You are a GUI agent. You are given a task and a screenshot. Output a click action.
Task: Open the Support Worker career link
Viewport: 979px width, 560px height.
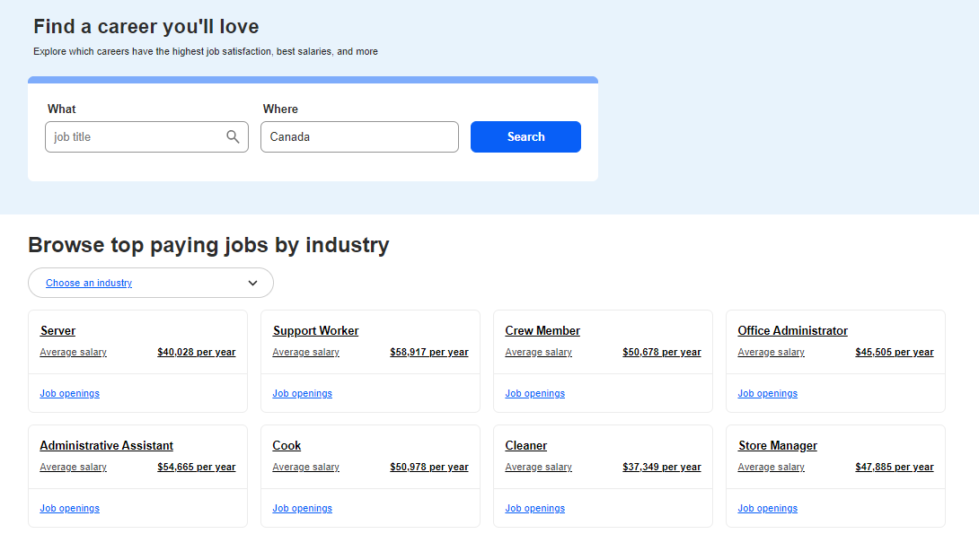coord(315,330)
